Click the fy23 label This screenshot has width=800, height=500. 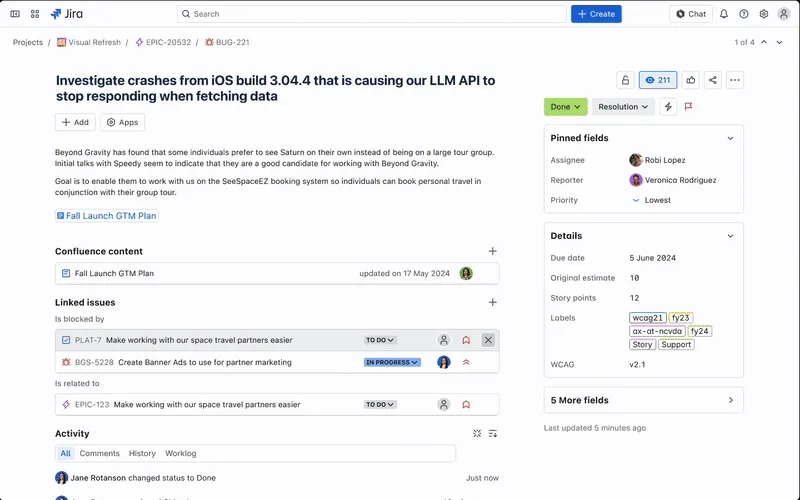[x=681, y=318]
